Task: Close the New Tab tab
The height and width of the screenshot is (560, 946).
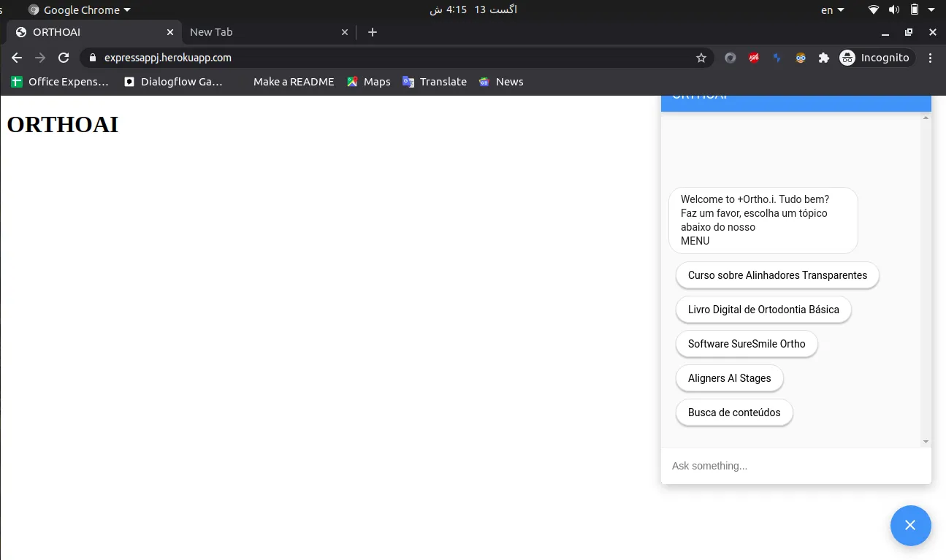Action: [346, 32]
